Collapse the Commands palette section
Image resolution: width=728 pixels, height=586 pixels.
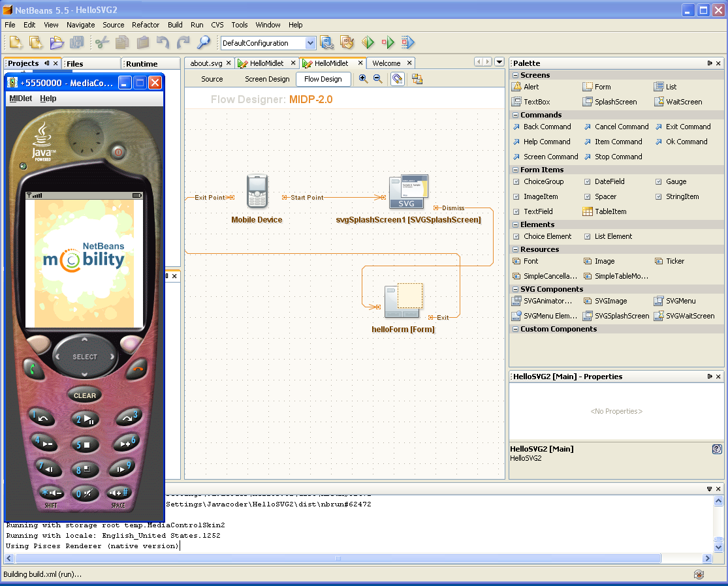click(515, 115)
